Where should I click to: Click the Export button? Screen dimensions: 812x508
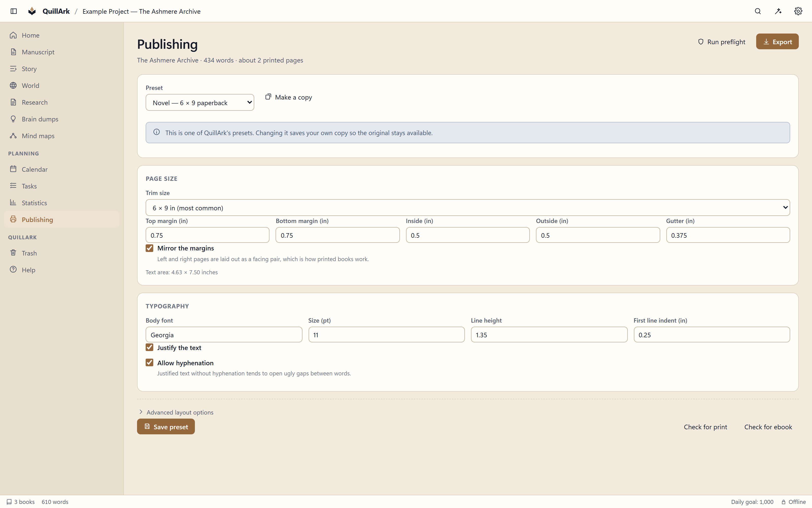[777, 42]
